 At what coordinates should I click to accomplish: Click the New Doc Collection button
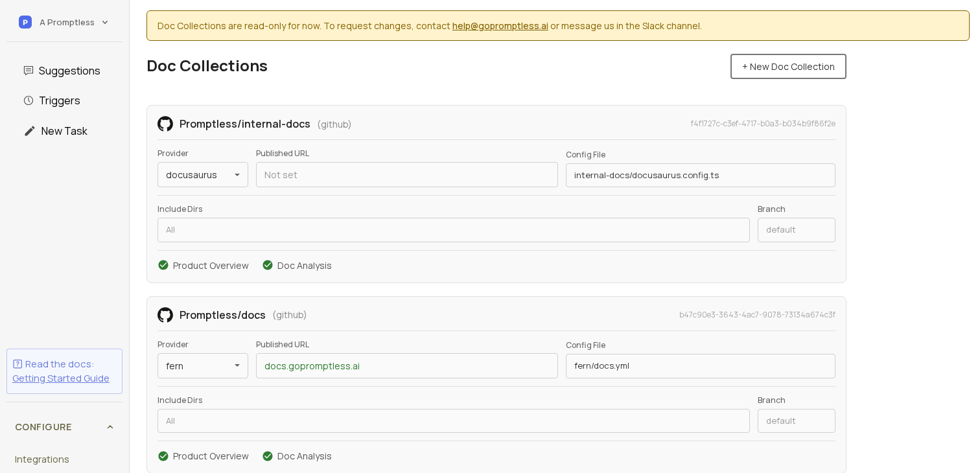788,66
